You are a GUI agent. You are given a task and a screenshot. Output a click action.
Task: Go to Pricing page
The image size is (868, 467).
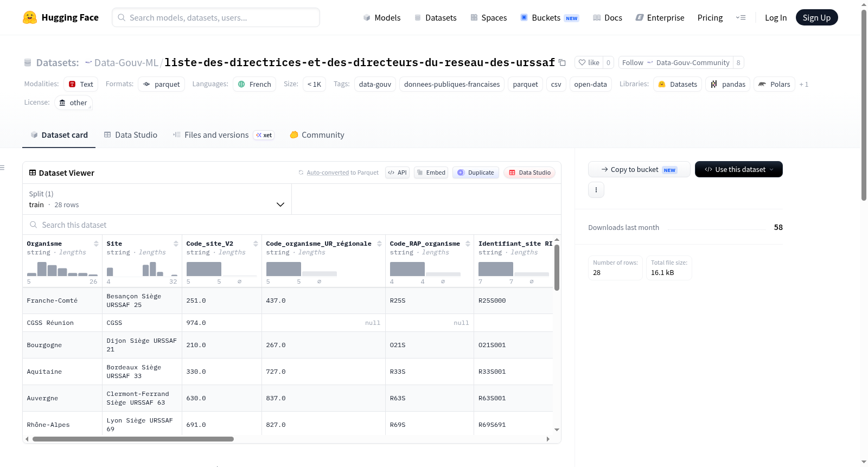click(710, 18)
